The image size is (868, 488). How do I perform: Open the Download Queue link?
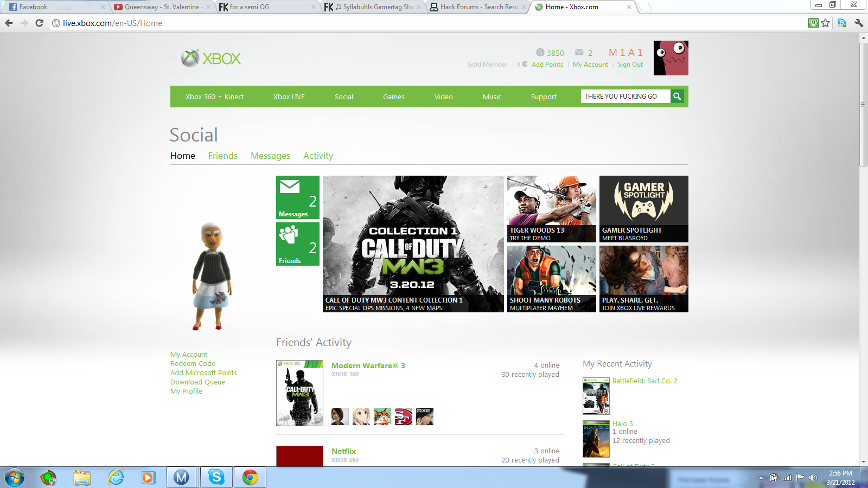pos(197,382)
